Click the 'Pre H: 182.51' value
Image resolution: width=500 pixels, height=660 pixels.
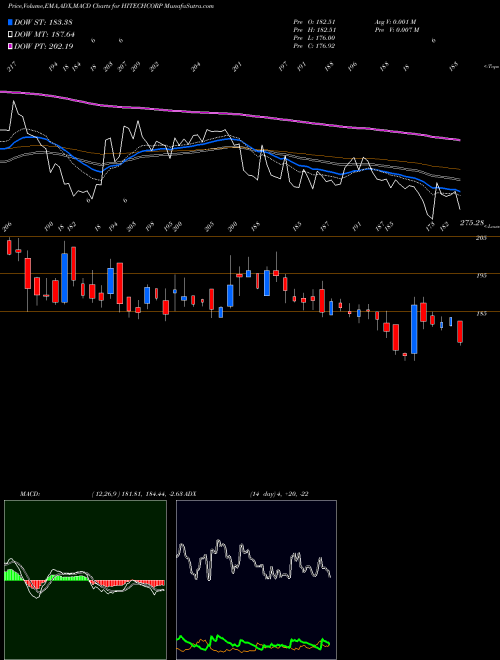pyautogui.click(x=314, y=30)
